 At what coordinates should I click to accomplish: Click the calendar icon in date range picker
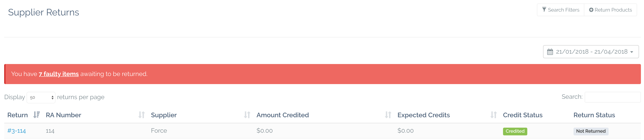pyautogui.click(x=550, y=52)
